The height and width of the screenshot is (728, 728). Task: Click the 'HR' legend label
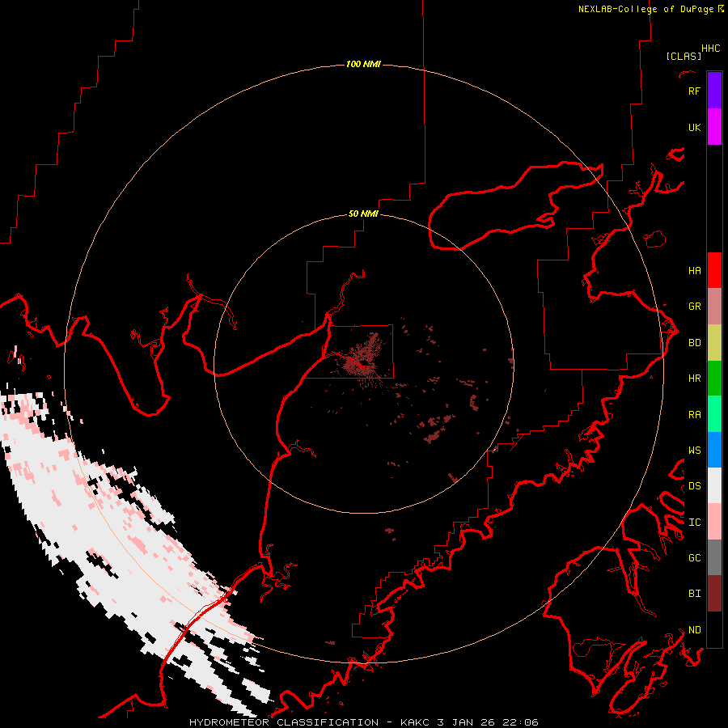coord(694,379)
